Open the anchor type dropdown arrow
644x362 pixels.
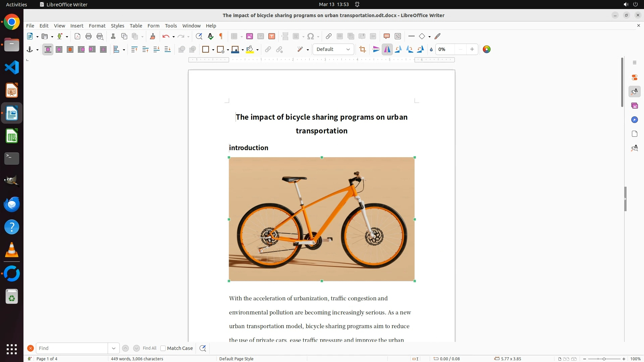37,50
